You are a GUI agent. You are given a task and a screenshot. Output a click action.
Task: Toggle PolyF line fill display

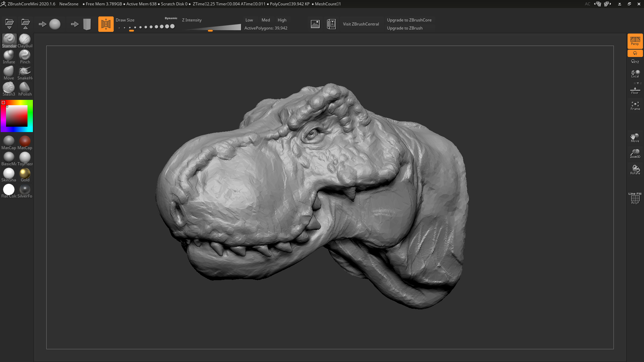click(635, 198)
